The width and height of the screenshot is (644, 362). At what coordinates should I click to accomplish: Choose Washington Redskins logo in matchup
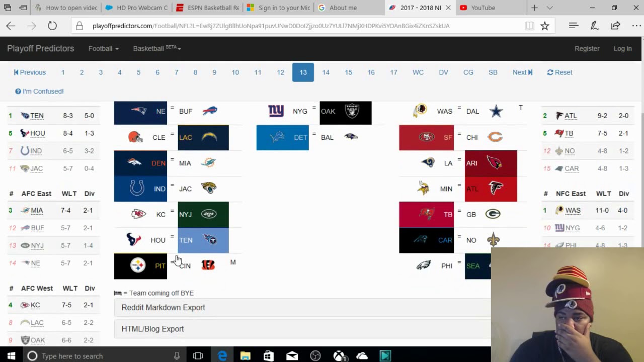tap(420, 111)
